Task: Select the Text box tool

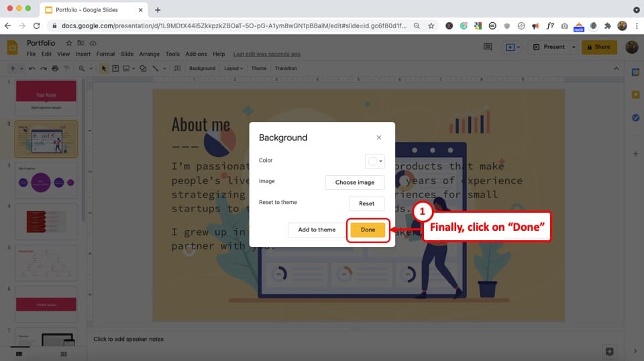Action: click(x=115, y=68)
